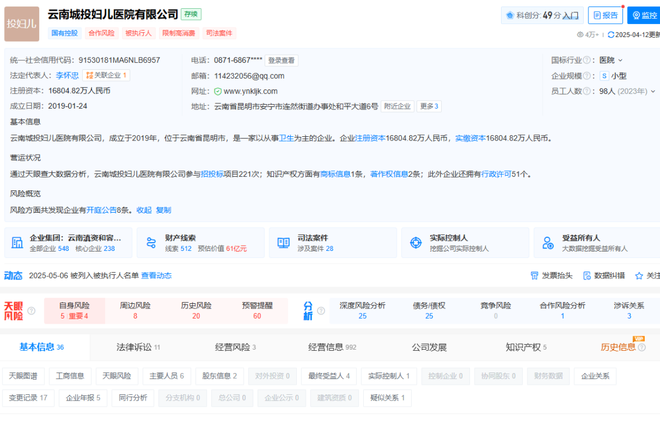The image size is (660, 426).
Task: Open the 报告 report button
Action: click(605, 15)
